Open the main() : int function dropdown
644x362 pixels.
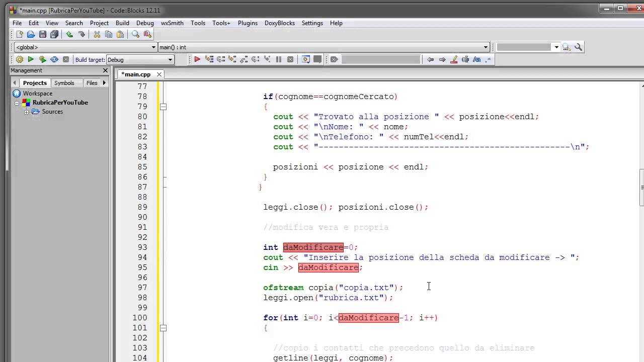point(324,47)
